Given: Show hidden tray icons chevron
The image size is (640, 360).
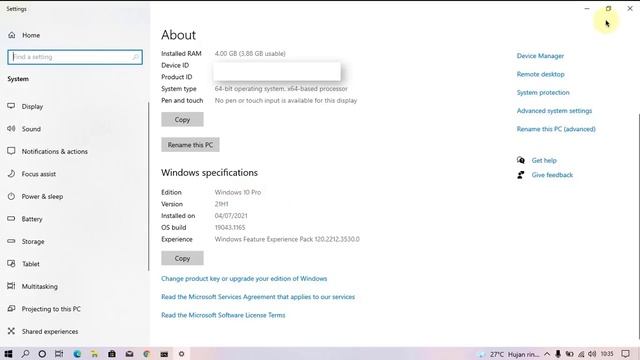Looking at the screenshot, I should click(547, 354).
